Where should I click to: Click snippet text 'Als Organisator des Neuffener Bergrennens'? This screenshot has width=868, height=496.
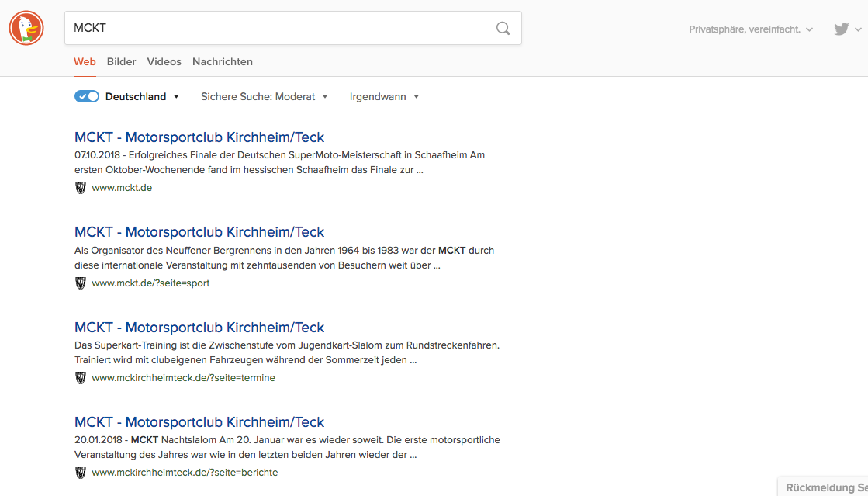tap(285, 258)
